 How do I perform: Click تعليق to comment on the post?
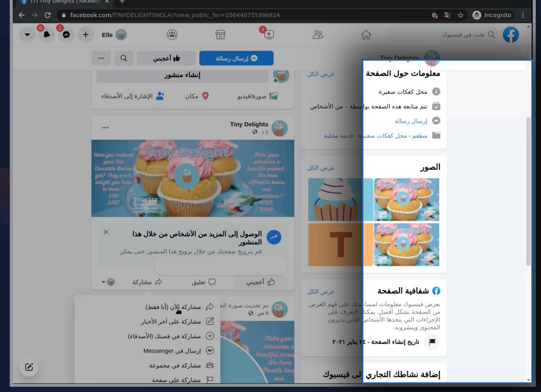(x=204, y=282)
